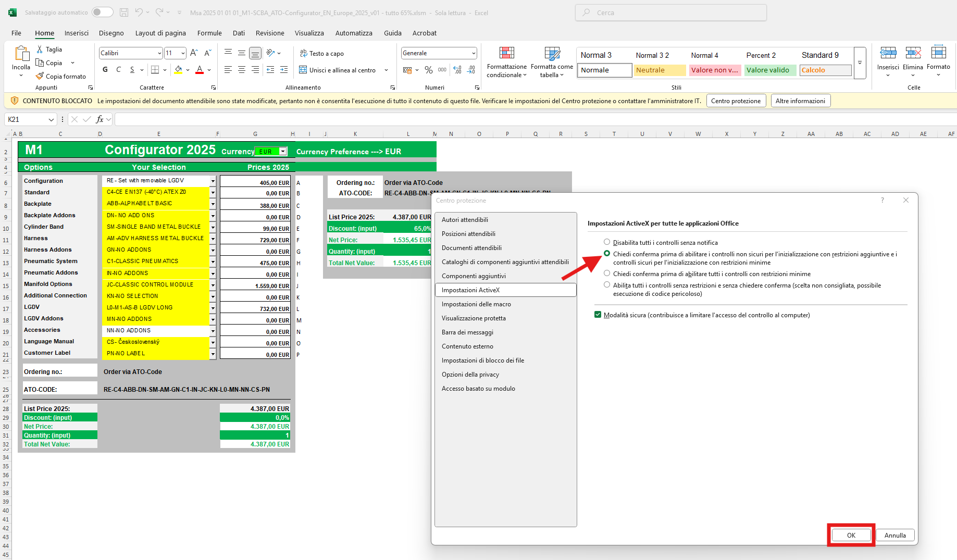Open Formattazione condizionale icon
Screen dimensions: 957x560
506,53
